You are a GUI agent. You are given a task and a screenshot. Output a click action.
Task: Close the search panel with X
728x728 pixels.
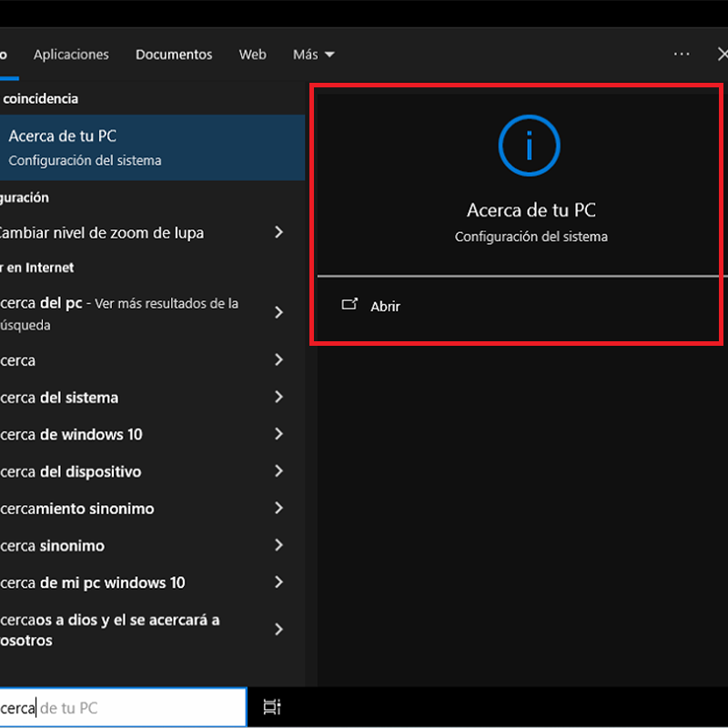[723, 55]
